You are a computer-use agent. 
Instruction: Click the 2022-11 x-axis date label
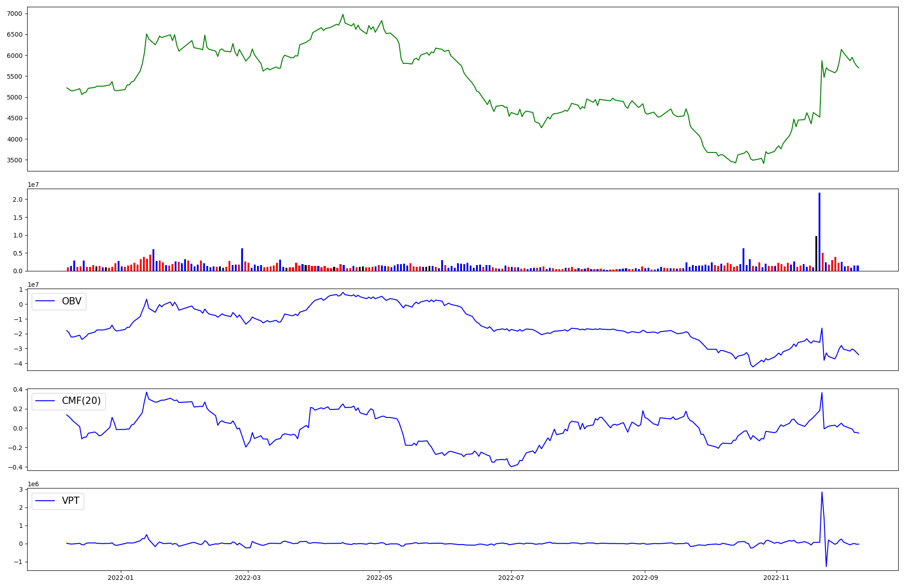776,578
